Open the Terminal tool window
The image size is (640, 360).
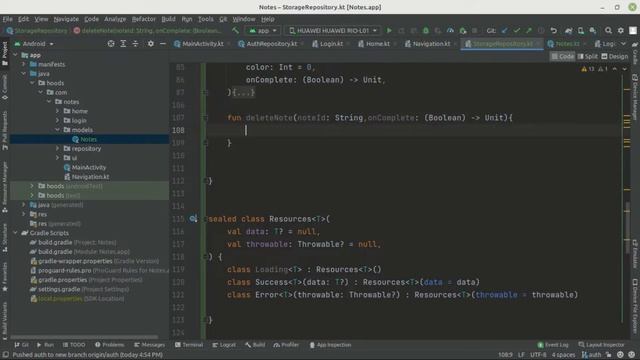coord(189,345)
